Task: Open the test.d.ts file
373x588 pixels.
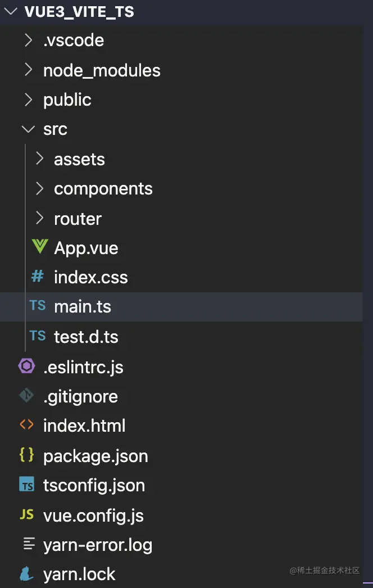Action: pyautogui.click(x=86, y=337)
